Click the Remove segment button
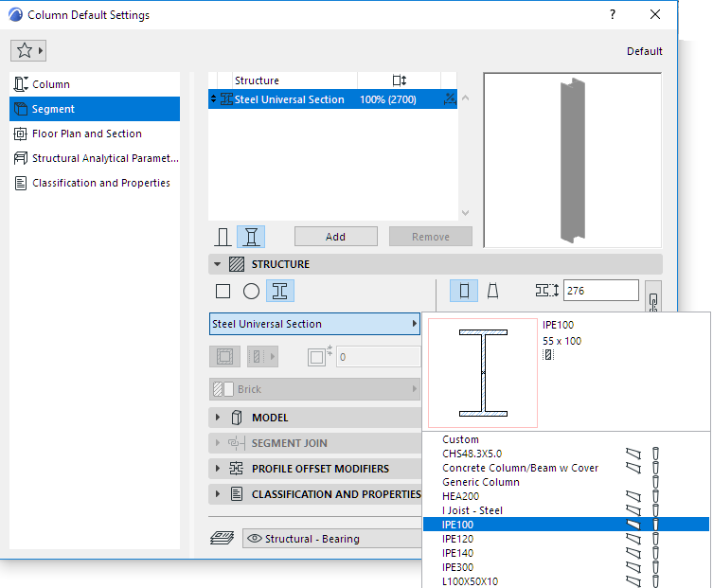 [x=430, y=237]
